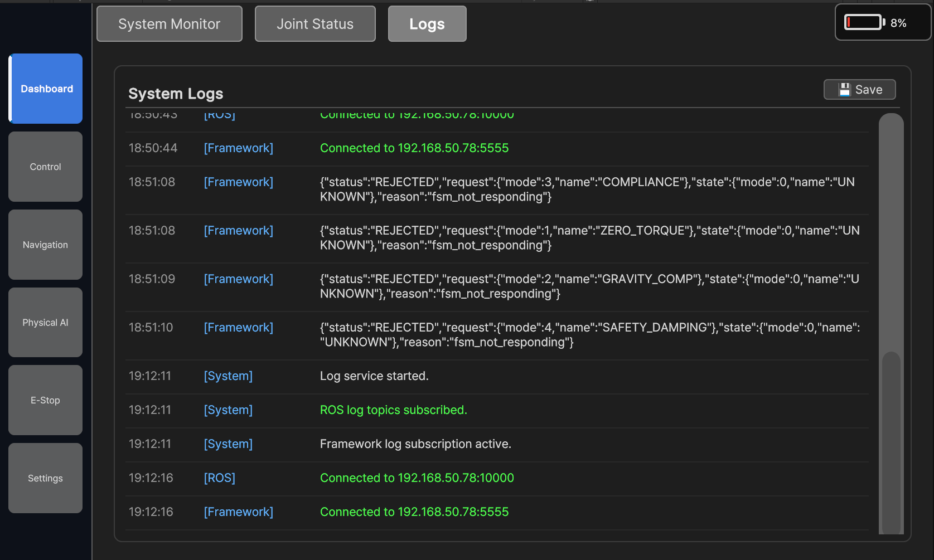Select the GRAVITY_COMP rejected log row
This screenshot has width=934, height=560.
(589, 286)
